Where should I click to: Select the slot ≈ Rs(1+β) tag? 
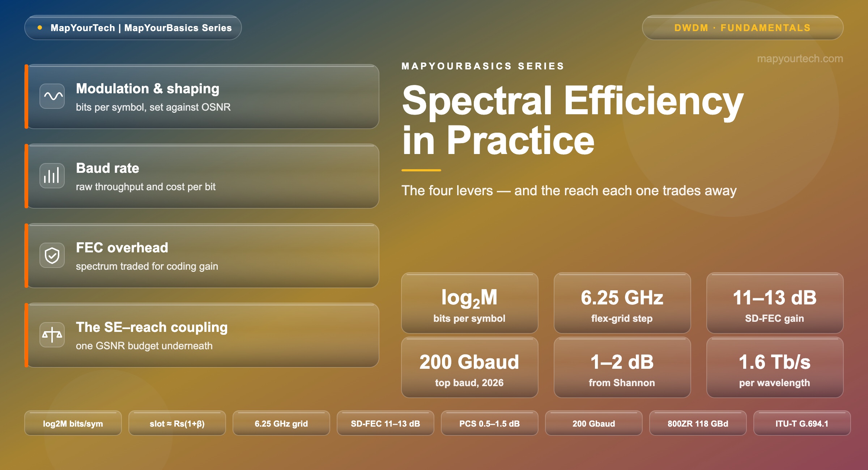click(177, 423)
